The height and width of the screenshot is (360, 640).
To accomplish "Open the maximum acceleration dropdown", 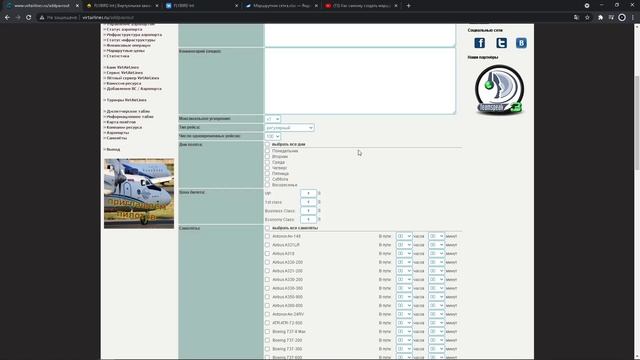I will 273,119.
